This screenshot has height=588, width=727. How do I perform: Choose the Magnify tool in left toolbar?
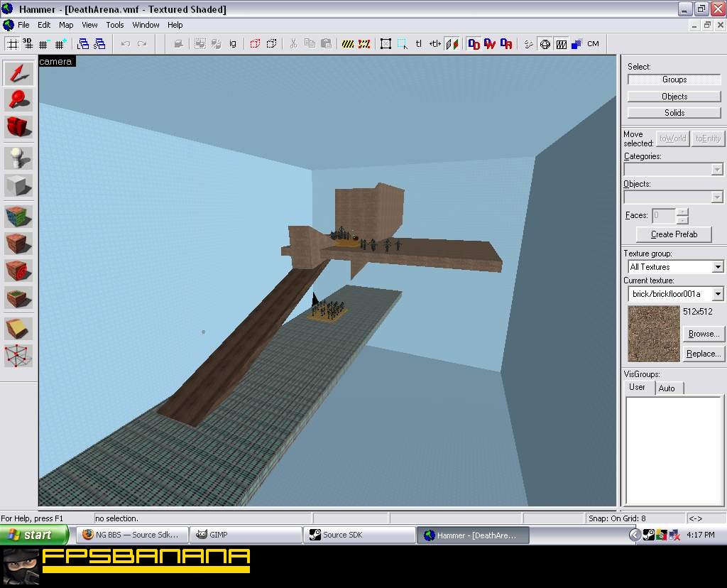click(x=18, y=100)
